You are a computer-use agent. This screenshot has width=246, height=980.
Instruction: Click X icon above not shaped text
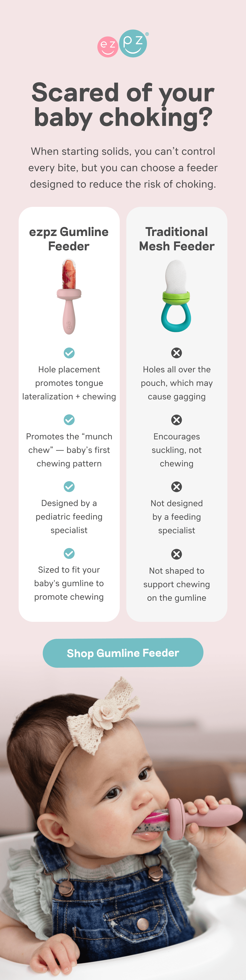pyautogui.click(x=177, y=554)
